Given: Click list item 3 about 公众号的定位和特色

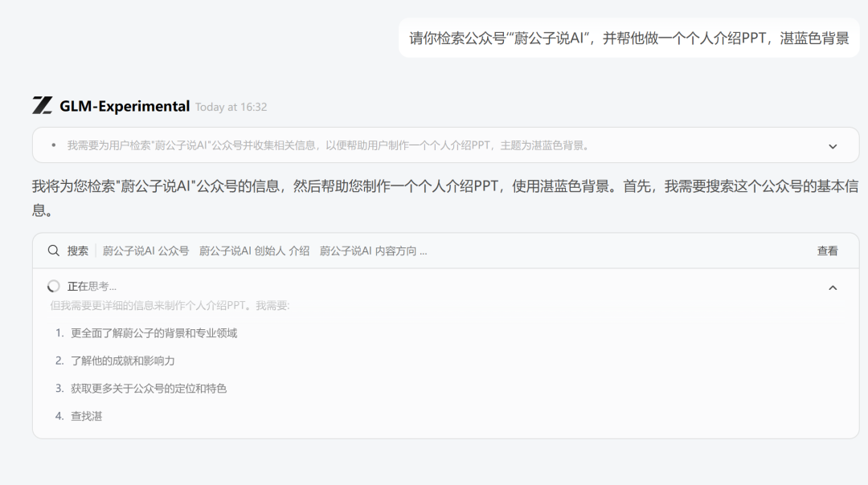Looking at the screenshot, I should pos(141,389).
